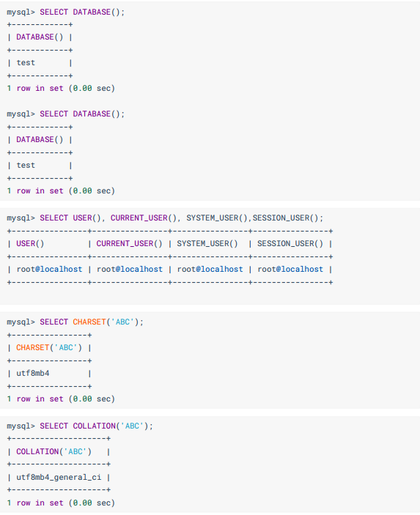The image size is (420, 515).
Task: Click the SELECT CHARSET('ABC') command line
Action: click(75, 322)
